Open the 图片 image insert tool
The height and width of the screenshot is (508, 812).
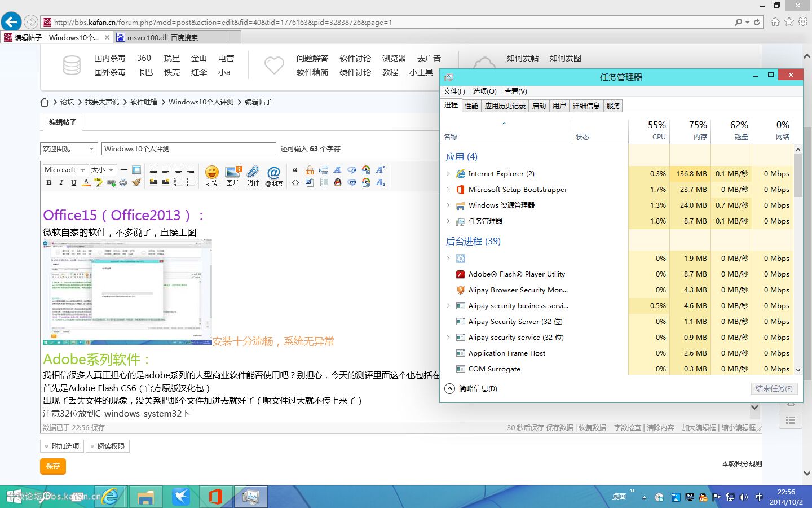232,176
